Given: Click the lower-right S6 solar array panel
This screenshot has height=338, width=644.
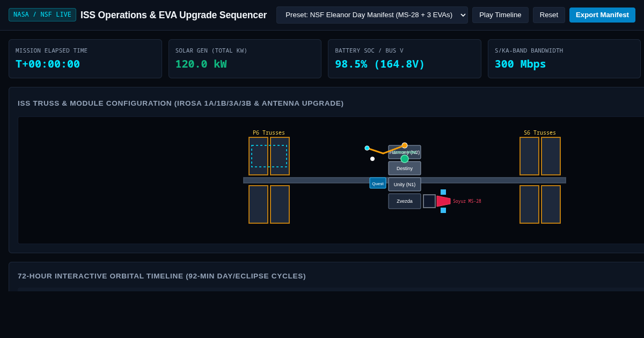Looking at the screenshot, I should [x=551, y=204].
